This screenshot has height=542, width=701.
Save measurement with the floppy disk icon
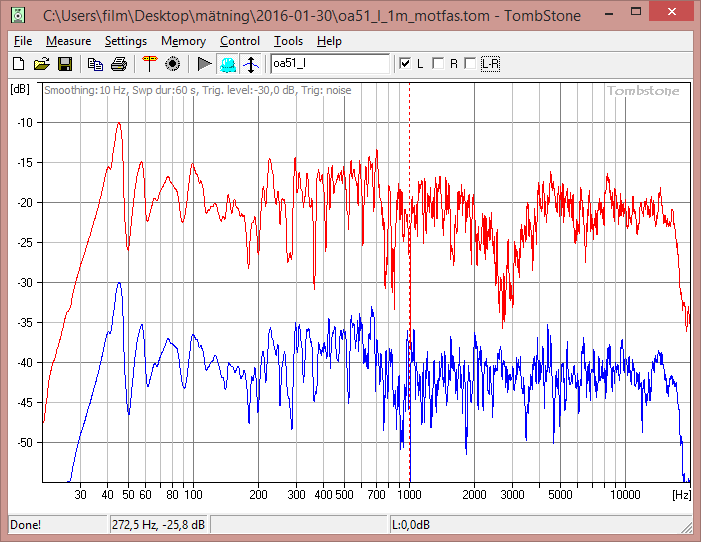point(65,64)
